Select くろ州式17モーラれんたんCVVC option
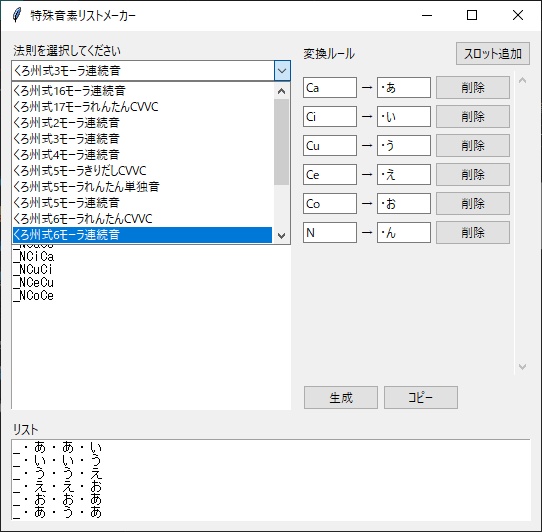 tap(142, 106)
